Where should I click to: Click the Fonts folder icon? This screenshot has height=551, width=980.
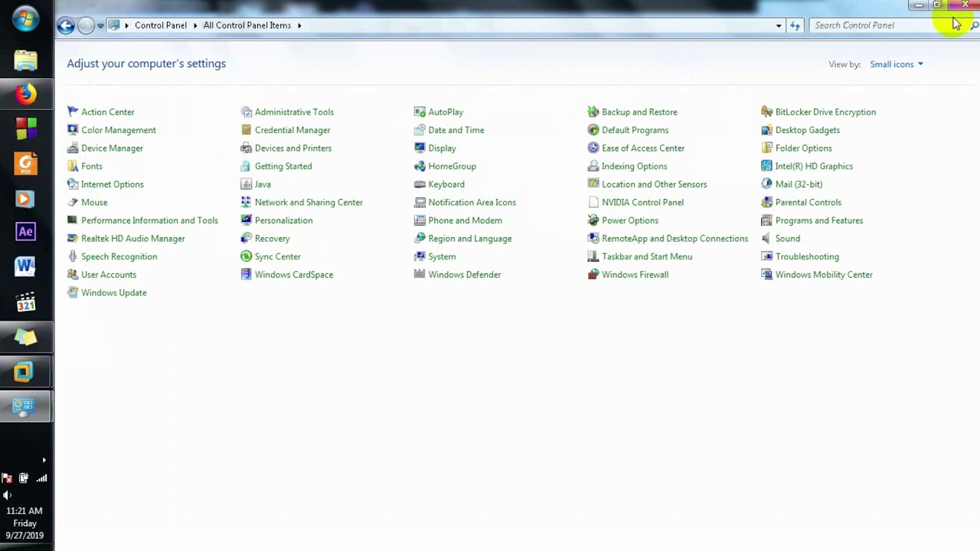coord(73,166)
